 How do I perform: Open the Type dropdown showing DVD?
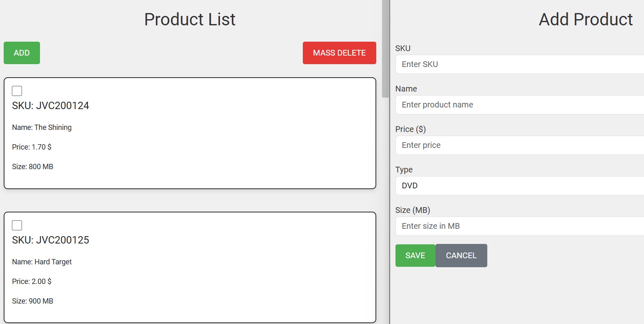[x=518, y=186]
